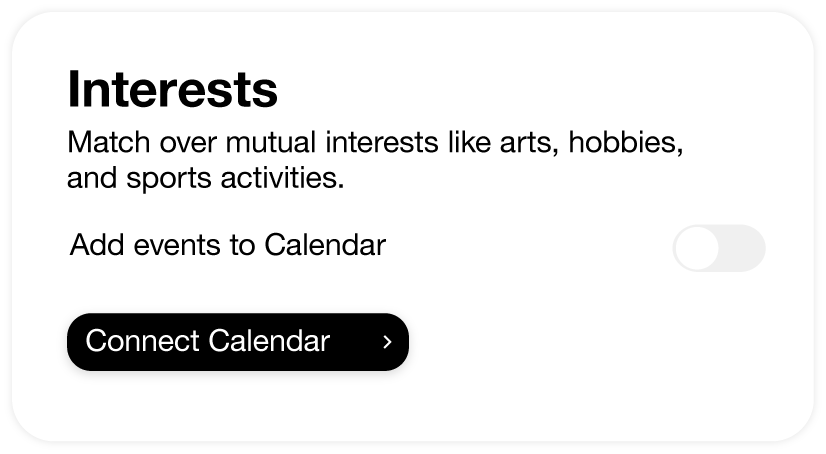Enable adding events to Calendar
Viewport: 826px width, 454px height.
pos(719,248)
